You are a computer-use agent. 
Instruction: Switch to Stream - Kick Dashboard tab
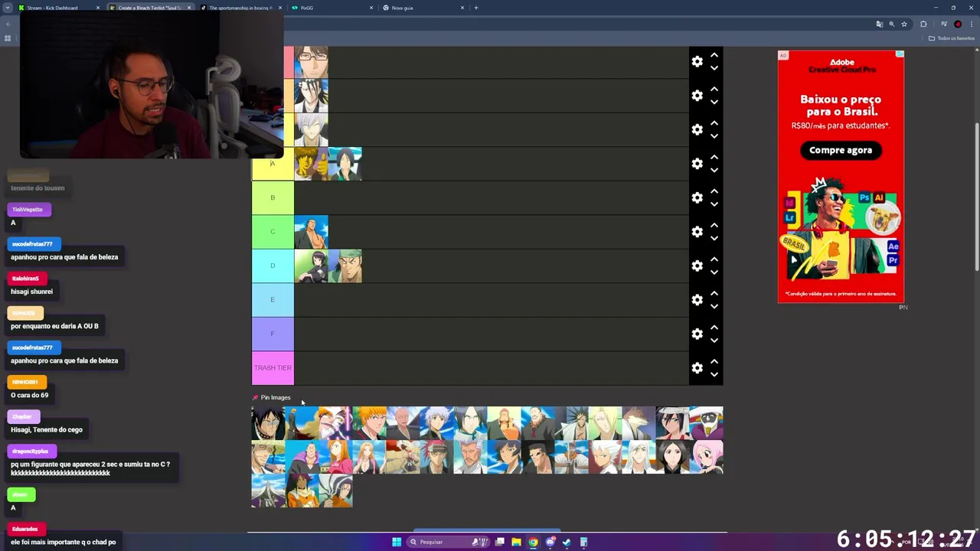[x=59, y=8]
